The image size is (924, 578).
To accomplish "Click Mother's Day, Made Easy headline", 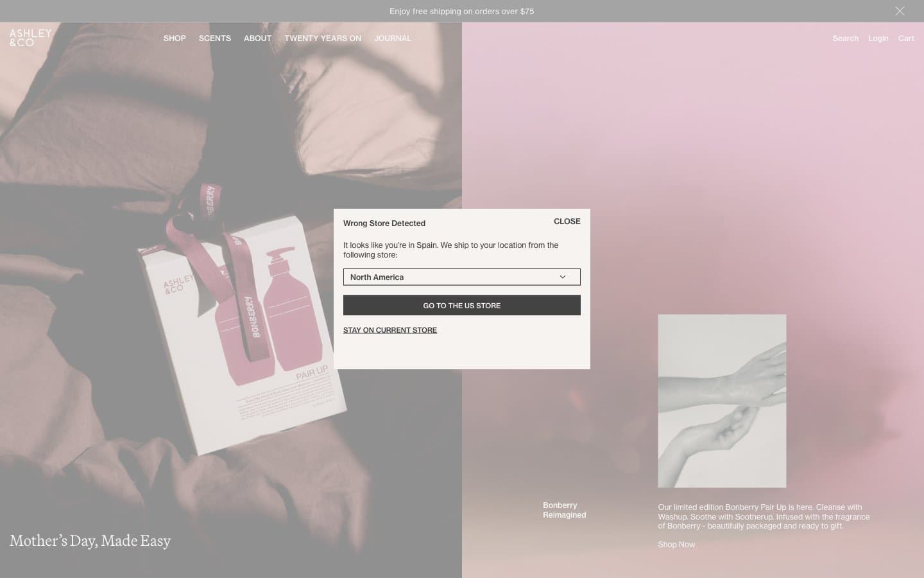I will click(90, 541).
